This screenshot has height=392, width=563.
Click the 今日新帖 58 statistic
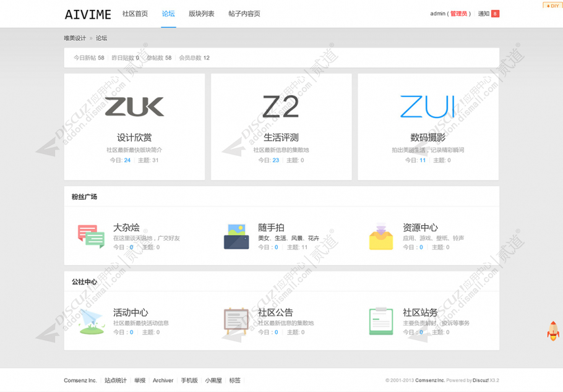coord(89,58)
